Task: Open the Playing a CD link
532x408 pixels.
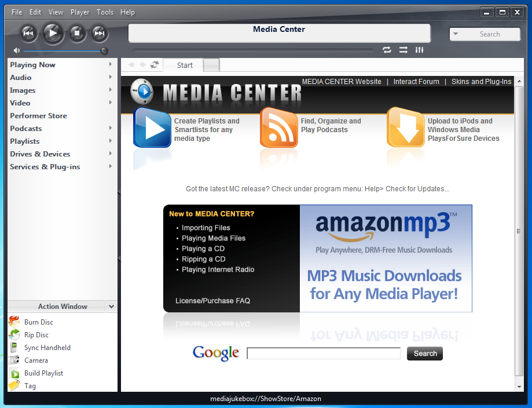Action: point(203,249)
